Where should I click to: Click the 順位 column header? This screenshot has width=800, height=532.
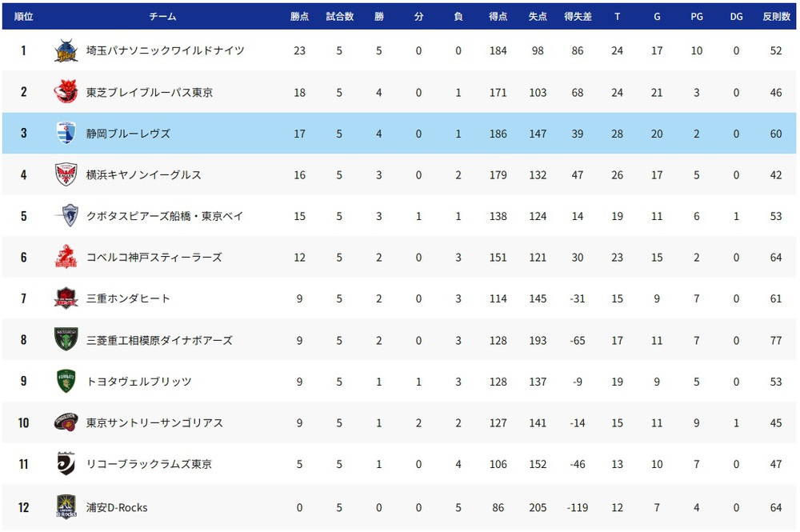click(x=23, y=16)
